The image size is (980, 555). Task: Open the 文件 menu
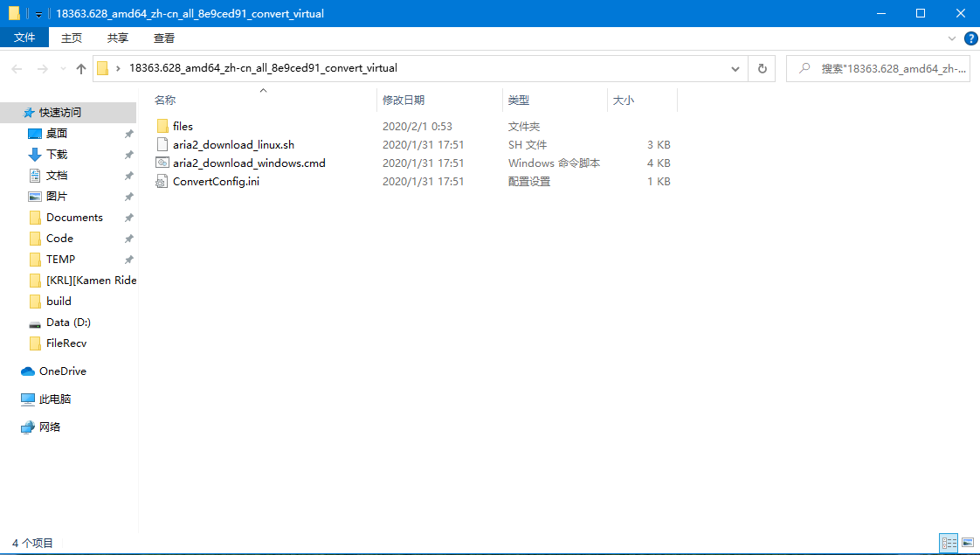(24, 38)
